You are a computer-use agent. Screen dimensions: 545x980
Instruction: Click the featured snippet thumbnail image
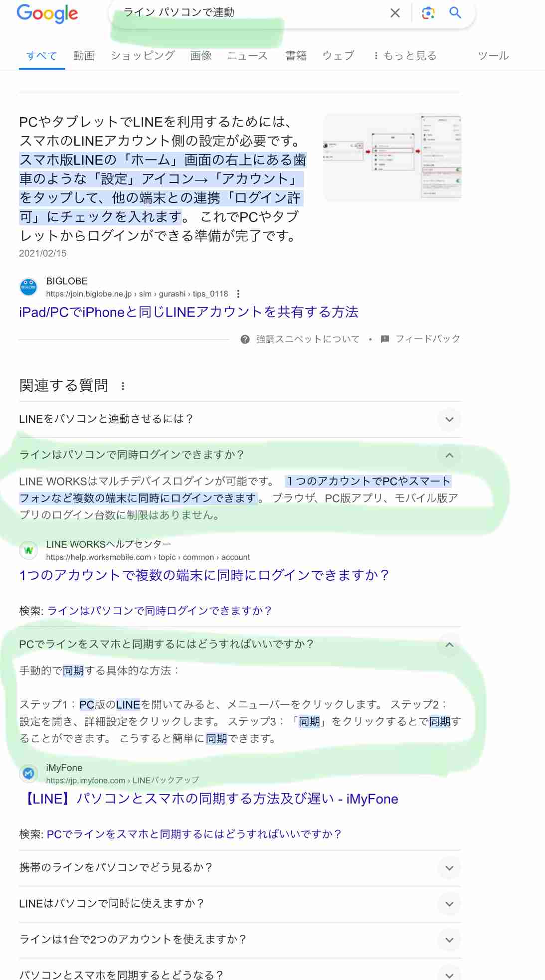click(392, 158)
